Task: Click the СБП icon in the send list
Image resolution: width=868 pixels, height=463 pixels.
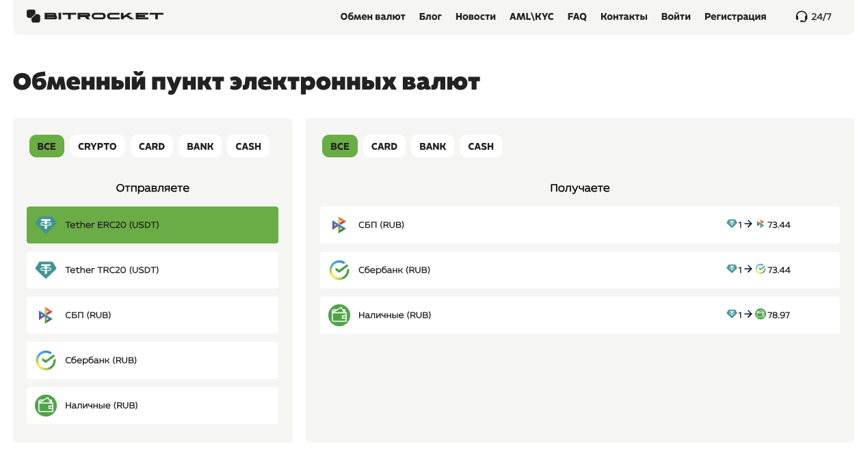Action: (45, 315)
